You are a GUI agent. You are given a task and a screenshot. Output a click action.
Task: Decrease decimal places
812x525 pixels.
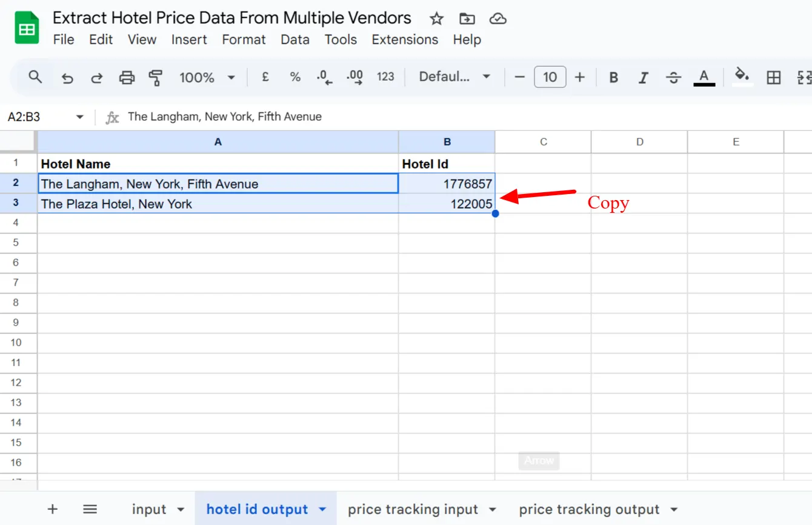click(325, 78)
